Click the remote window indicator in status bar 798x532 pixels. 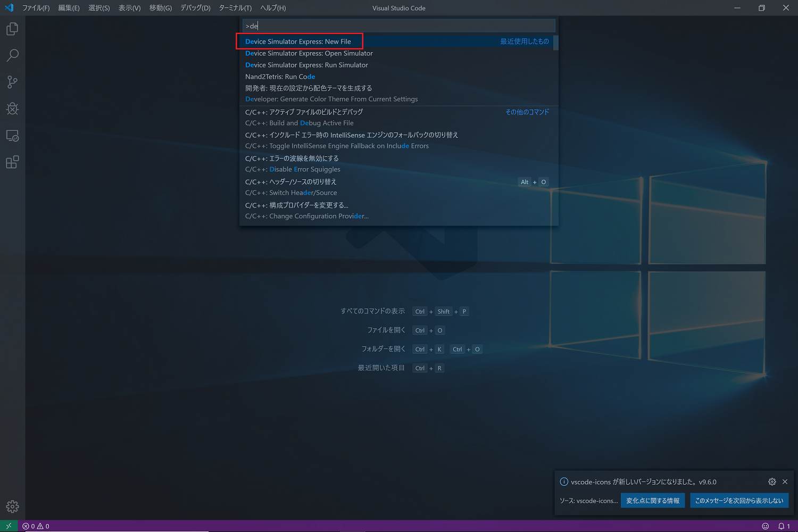[9, 526]
